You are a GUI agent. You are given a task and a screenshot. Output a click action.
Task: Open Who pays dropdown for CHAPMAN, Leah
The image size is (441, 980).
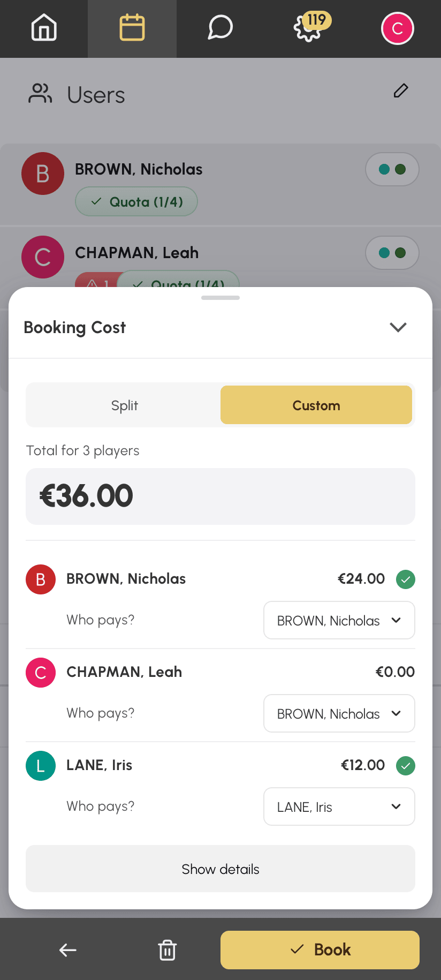click(339, 713)
